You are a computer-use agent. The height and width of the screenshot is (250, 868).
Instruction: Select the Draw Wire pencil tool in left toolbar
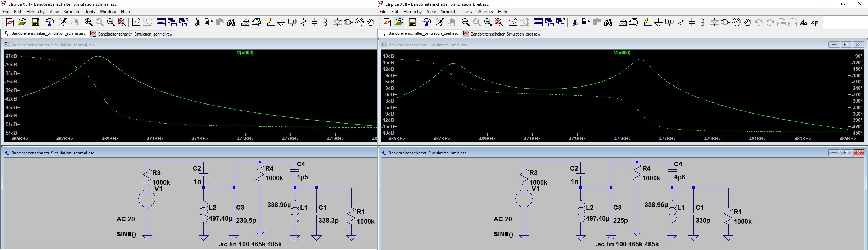click(270, 22)
